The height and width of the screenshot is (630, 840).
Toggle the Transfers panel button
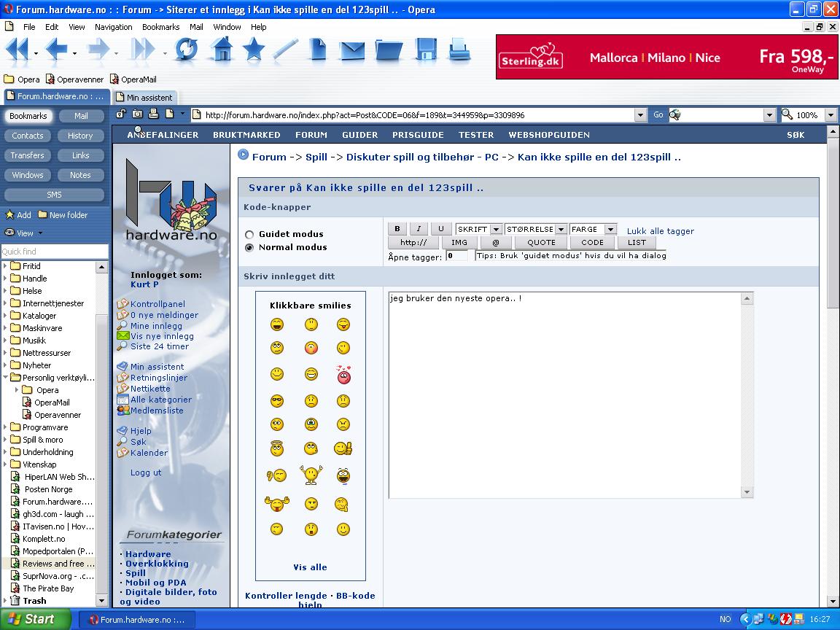tap(28, 155)
